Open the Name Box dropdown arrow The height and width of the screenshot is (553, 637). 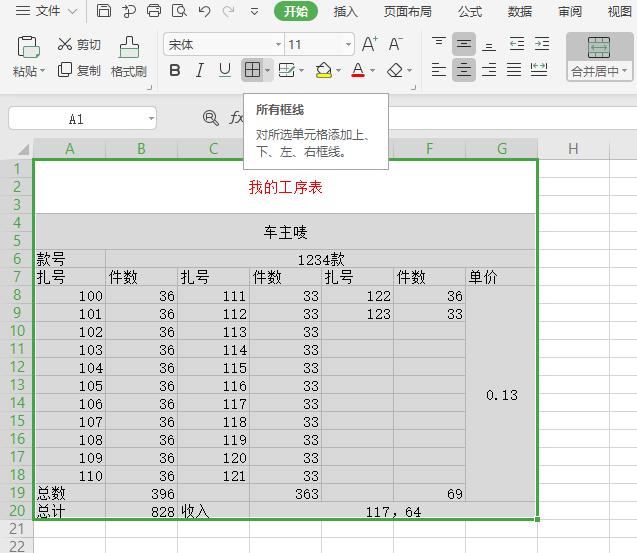[151, 119]
